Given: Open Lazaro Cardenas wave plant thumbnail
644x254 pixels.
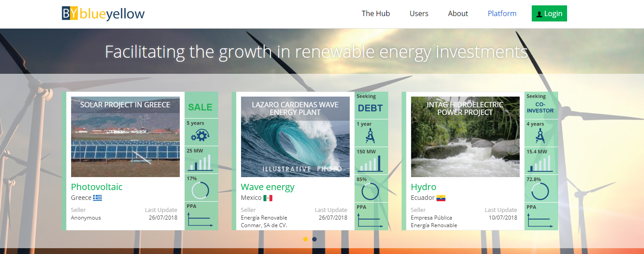Looking at the screenshot, I should tap(295, 137).
